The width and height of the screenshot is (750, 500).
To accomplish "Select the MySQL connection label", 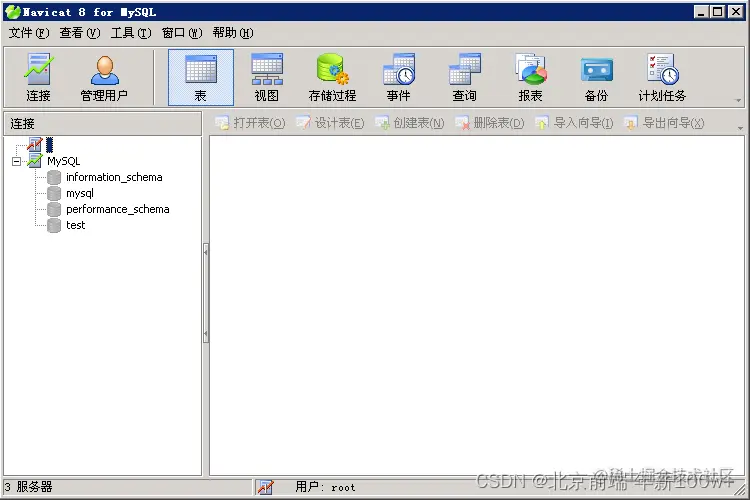I will click(x=64, y=161).
